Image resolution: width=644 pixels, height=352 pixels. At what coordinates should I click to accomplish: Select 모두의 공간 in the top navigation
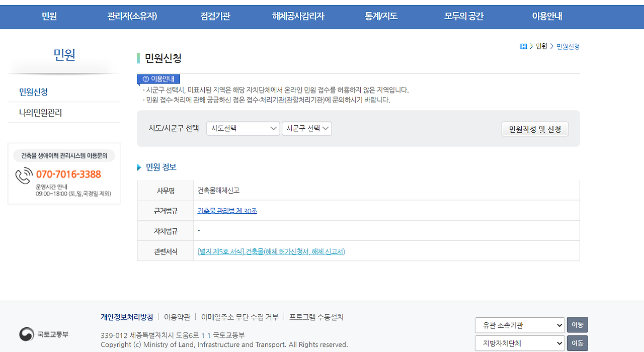[x=463, y=17]
